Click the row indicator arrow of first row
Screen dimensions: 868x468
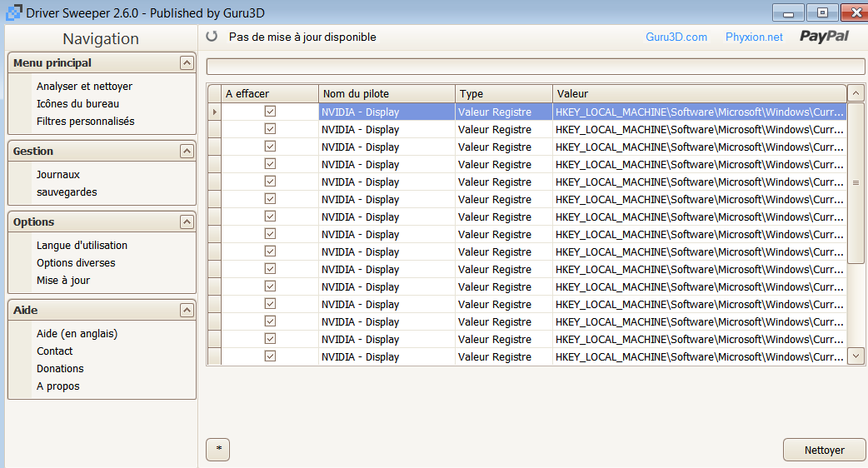(x=215, y=112)
